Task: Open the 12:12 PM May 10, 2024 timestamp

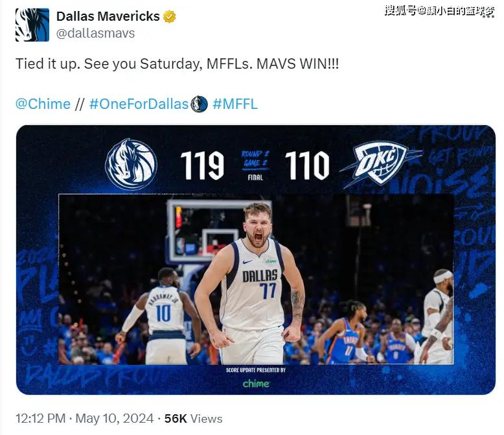Action: coord(84,418)
